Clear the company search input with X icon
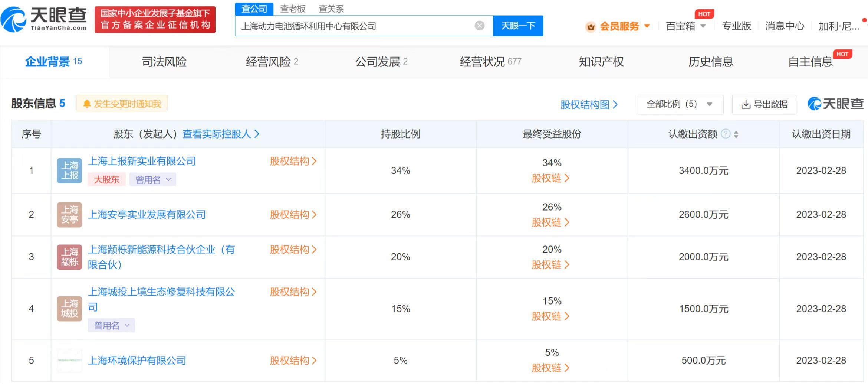 coord(480,26)
